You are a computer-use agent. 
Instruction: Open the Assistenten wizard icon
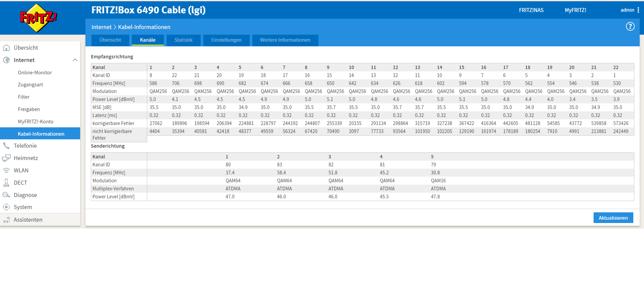click(x=6, y=220)
